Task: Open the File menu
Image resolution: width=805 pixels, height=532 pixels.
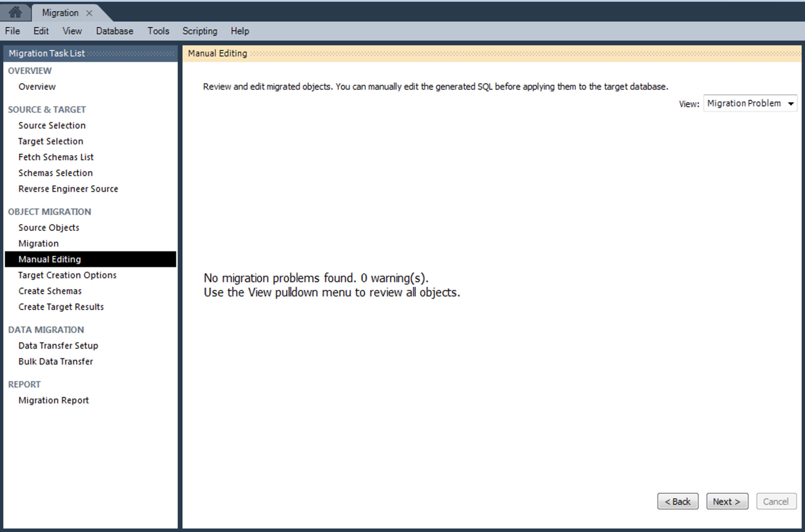Action: click(x=12, y=31)
